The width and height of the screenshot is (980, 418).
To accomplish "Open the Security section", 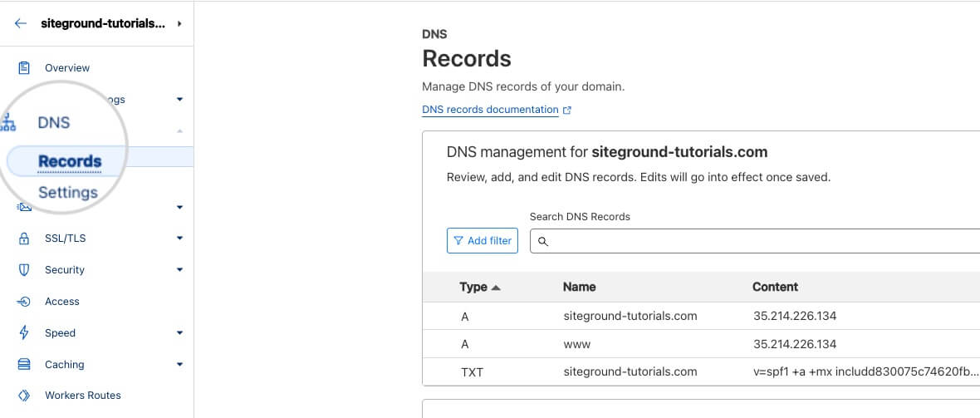I will click(x=65, y=270).
